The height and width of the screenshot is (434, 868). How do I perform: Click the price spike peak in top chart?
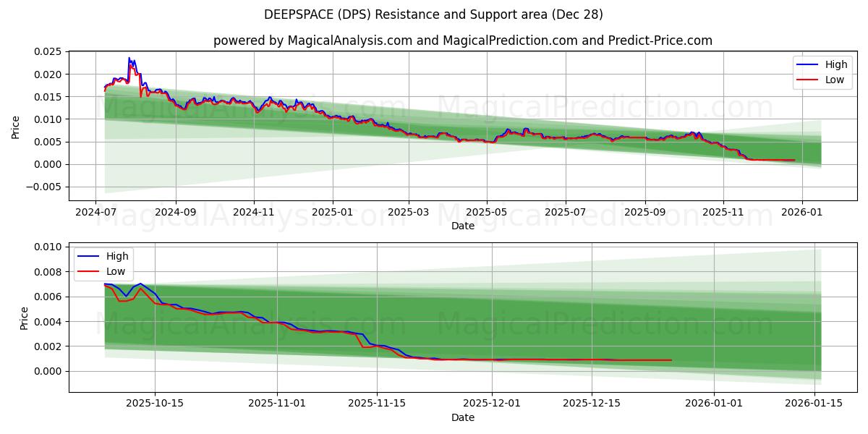point(129,58)
